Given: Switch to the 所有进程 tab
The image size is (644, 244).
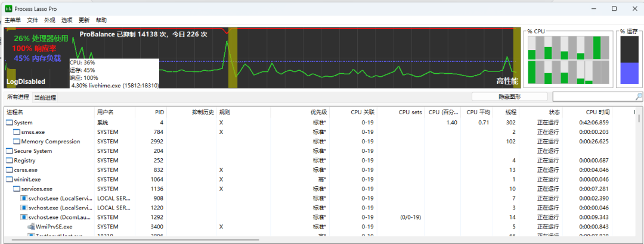Looking at the screenshot, I should [x=18, y=97].
